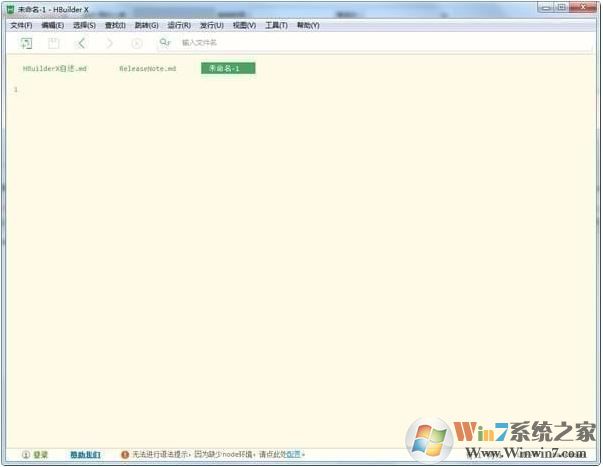
Task: Switch to the HBuilderX自述.md tab
Action: point(55,68)
